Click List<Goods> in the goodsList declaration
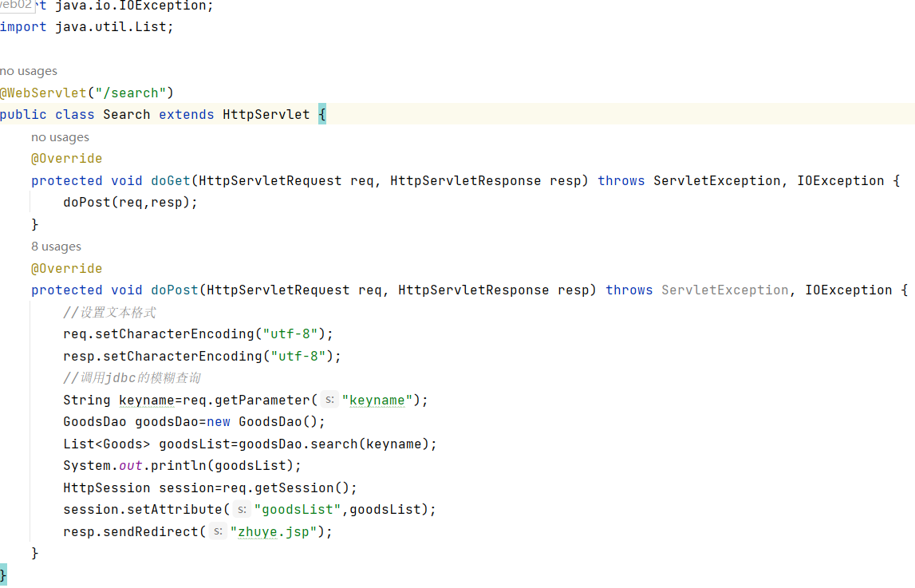915x588 pixels. (x=106, y=444)
